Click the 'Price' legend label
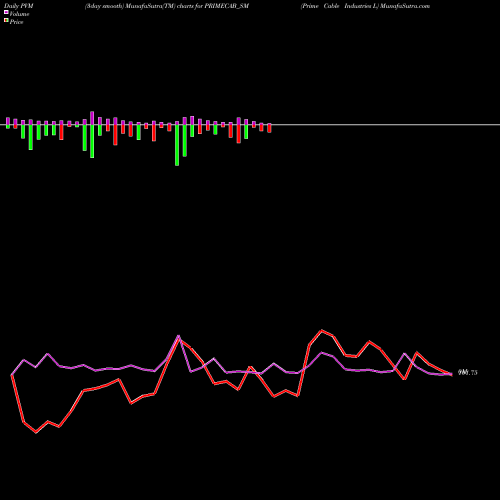 16,22
